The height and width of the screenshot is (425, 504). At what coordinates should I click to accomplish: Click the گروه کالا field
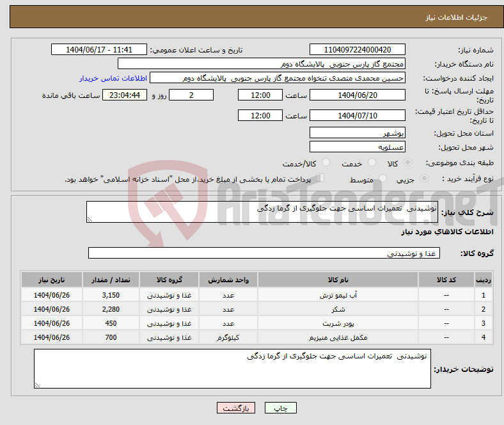point(264,253)
